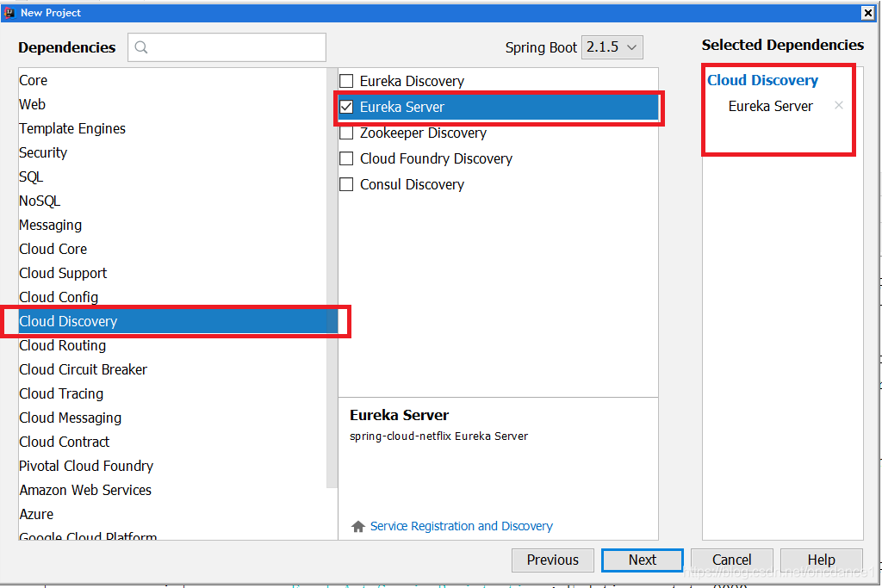Viewport: 882px width, 588px height.
Task: Click Cloud Discovery heading in Selected Dependencies
Action: pos(762,80)
